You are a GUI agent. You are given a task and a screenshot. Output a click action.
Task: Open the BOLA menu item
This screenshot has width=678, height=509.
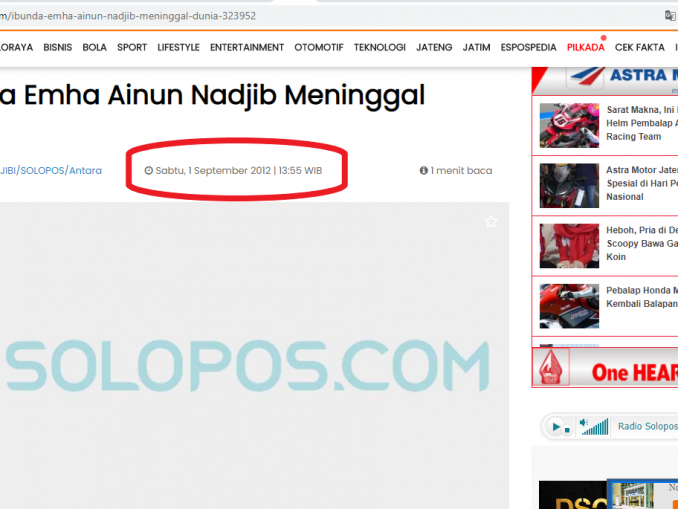[94, 48]
